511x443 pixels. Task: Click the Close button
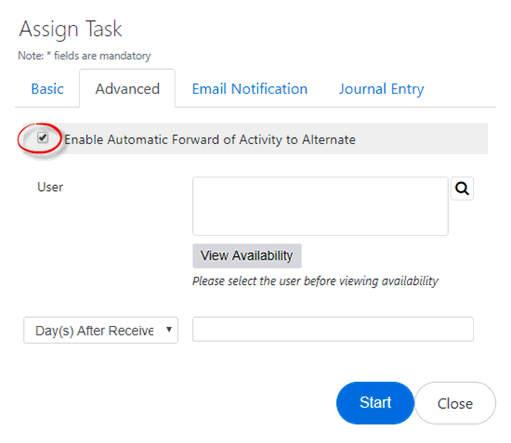point(455,403)
